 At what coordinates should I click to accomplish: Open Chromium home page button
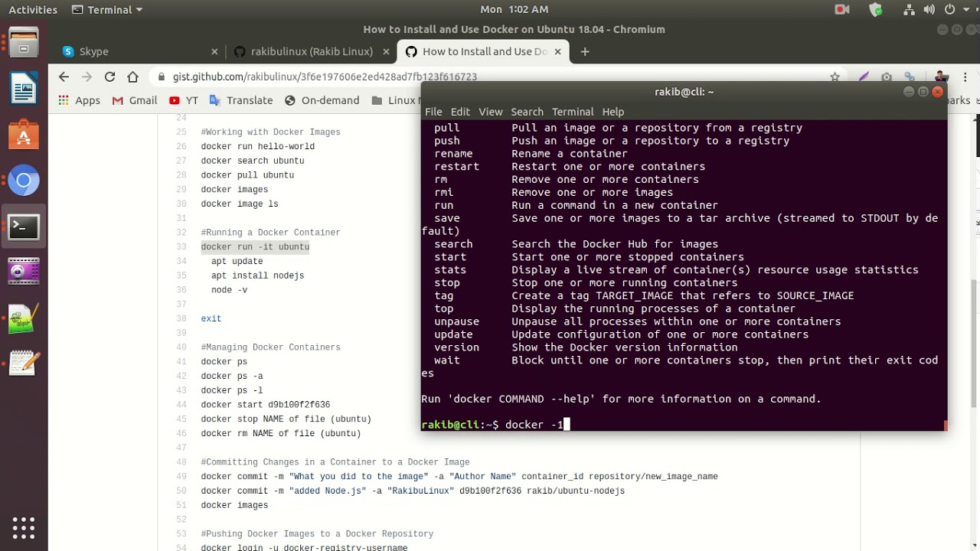click(x=133, y=77)
